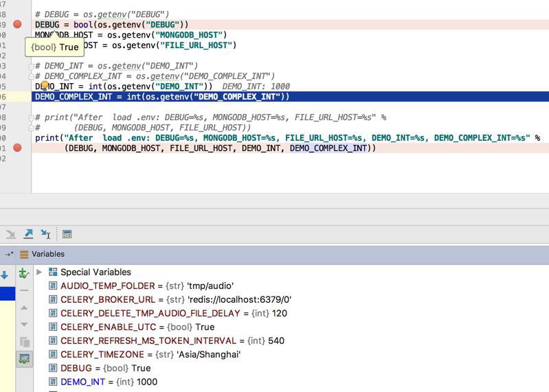The image size is (549, 392).
Task: Click the print("After load .env: format string
Action: 298,138
